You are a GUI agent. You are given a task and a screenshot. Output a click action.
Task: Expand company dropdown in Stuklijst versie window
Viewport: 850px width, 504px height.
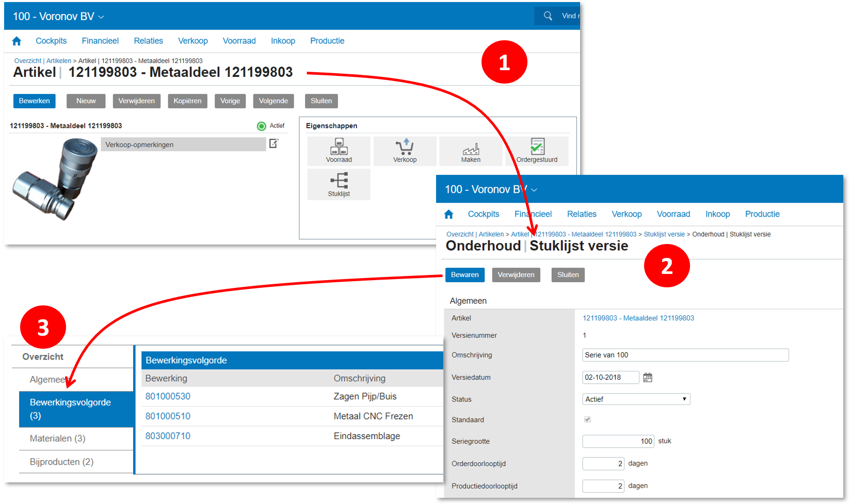pos(534,190)
